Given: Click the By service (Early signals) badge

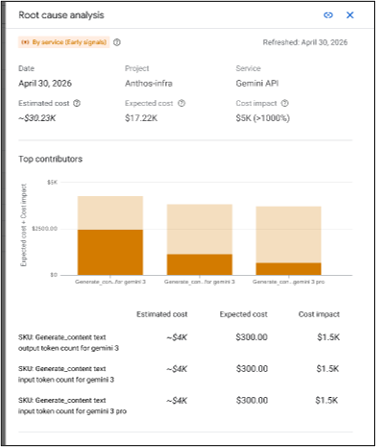Looking at the screenshot, I should (64, 42).
